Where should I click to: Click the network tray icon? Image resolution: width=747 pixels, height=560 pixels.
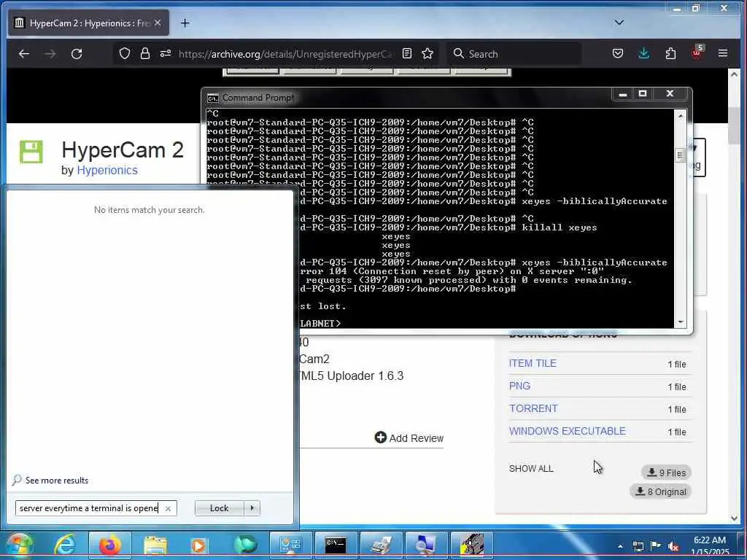[x=638, y=546]
